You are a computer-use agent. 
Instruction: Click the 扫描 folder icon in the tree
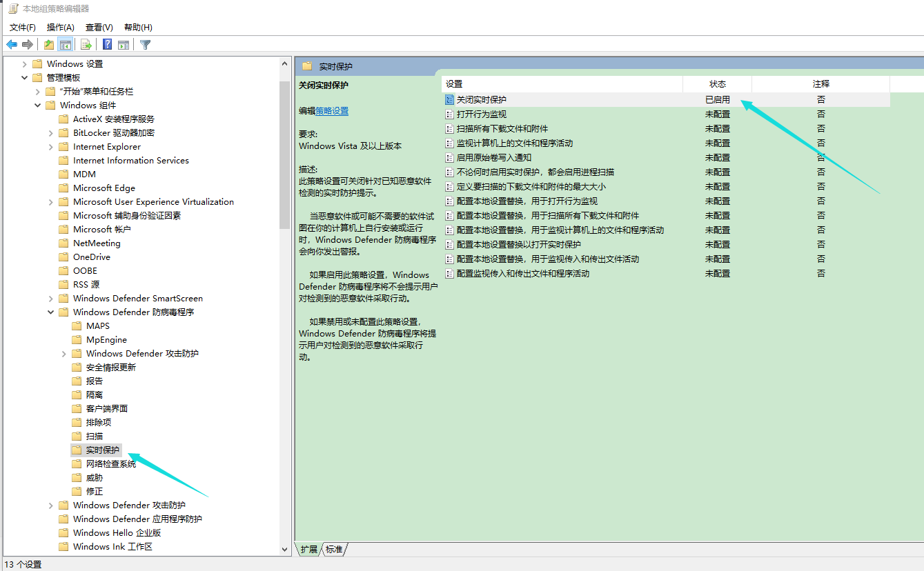tap(77, 437)
